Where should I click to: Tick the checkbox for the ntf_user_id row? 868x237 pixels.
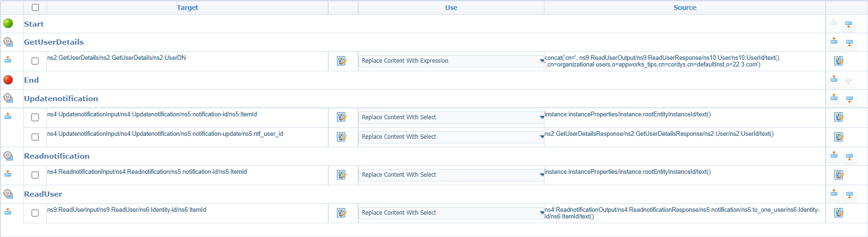tap(35, 137)
